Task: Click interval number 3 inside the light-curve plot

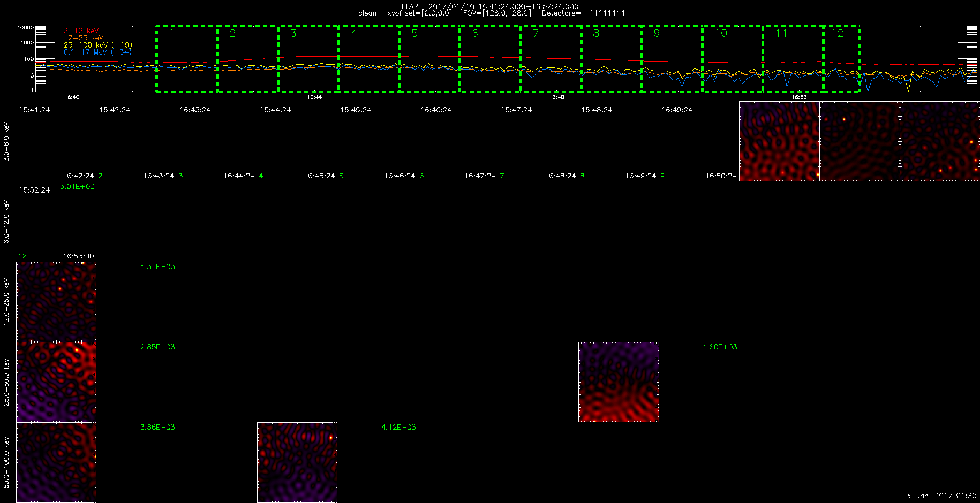Action: pyautogui.click(x=293, y=33)
